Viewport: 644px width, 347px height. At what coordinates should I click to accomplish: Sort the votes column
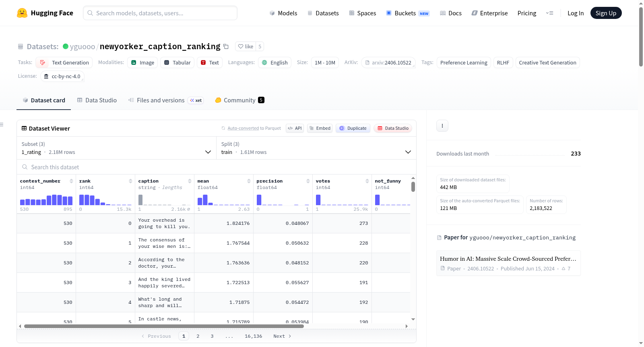pos(367,181)
